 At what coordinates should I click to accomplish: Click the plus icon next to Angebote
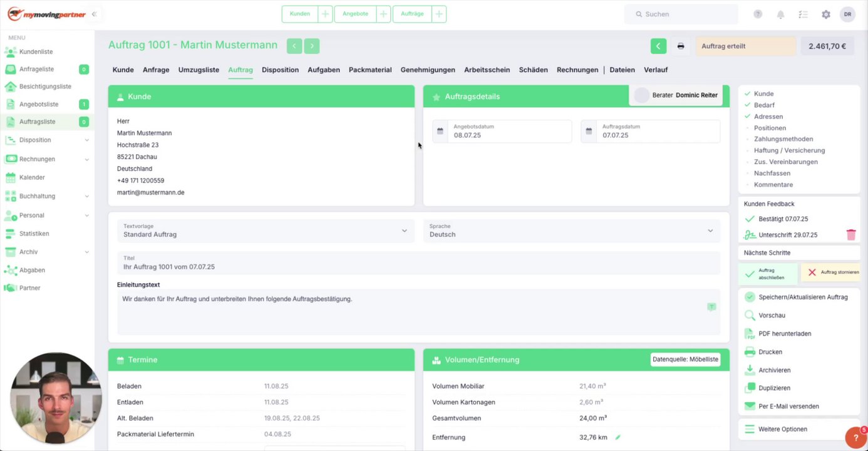pos(383,14)
